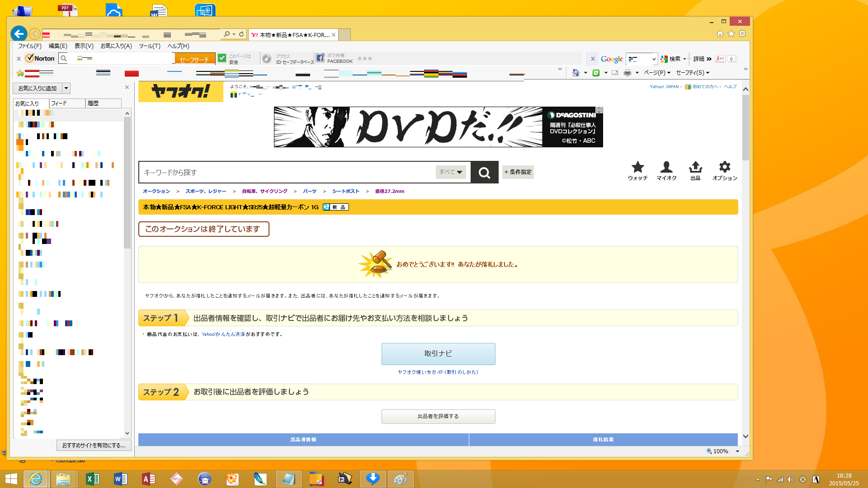Image resolution: width=868 pixels, height=488 pixels.
Task: Click the command bar RSS feeds icon
Action: (x=596, y=73)
